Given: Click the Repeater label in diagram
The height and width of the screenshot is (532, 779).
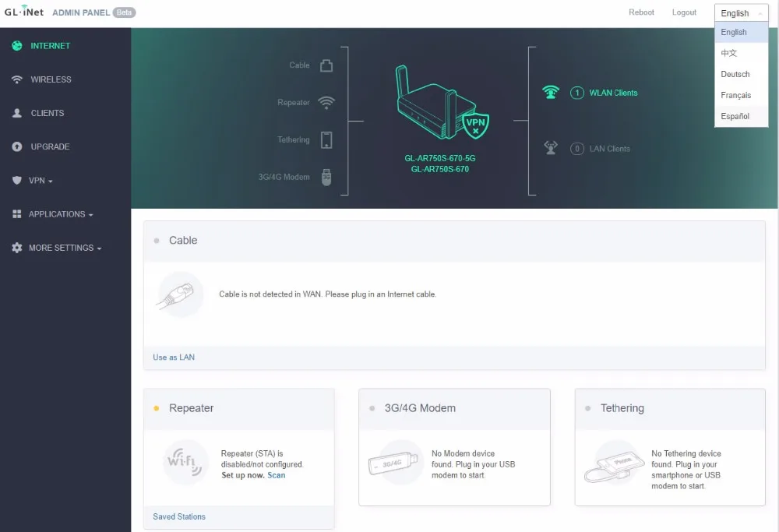Looking at the screenshot, I should (293, 102).
